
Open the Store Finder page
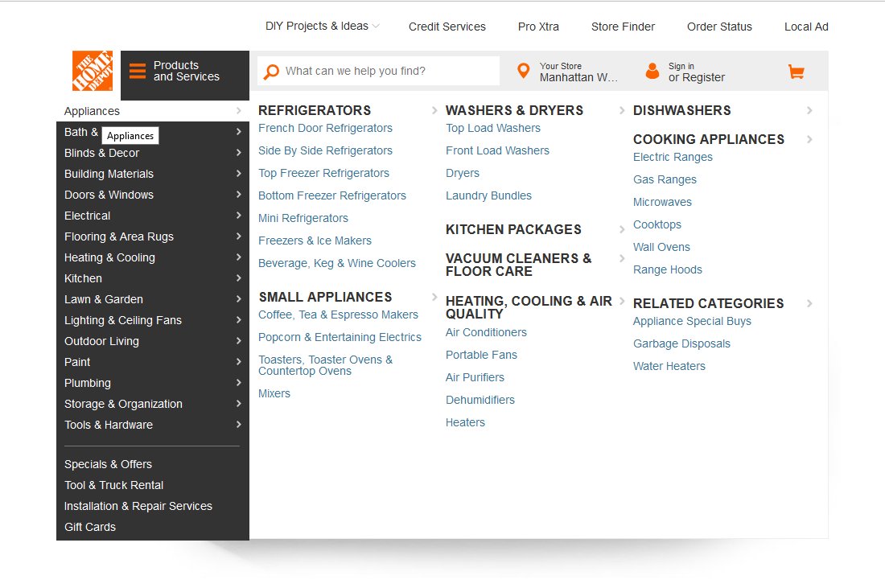pos(623,26)
